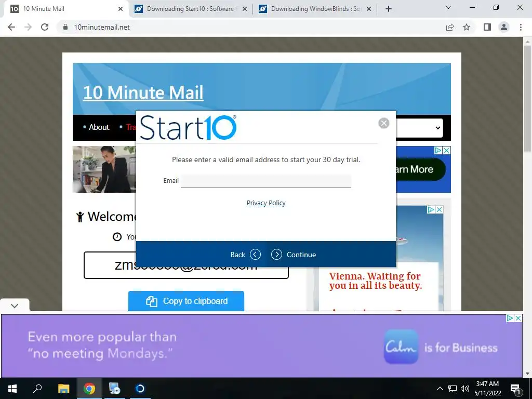This screenshot has height=399, width=532.
Task: Open the notification center icon
Action: [x=516, y=389]
